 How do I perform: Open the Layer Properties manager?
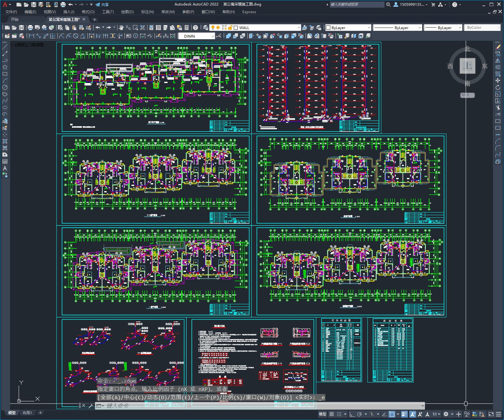[x=205, y=28]
